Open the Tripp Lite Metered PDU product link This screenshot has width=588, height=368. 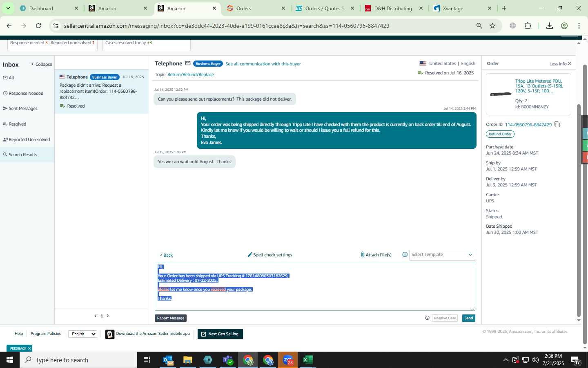point(539,86)
